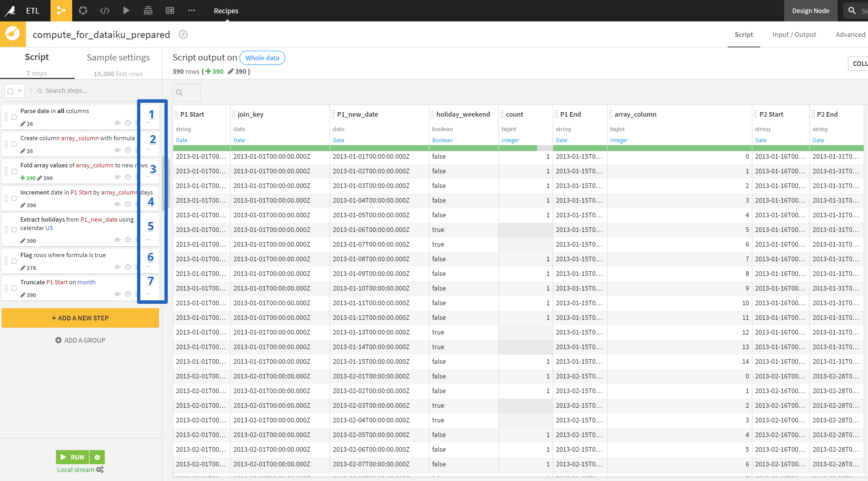Open the select-all steps dropdown arrow
The width and height of the screenshot is (868, 481).
pos(20,91)
